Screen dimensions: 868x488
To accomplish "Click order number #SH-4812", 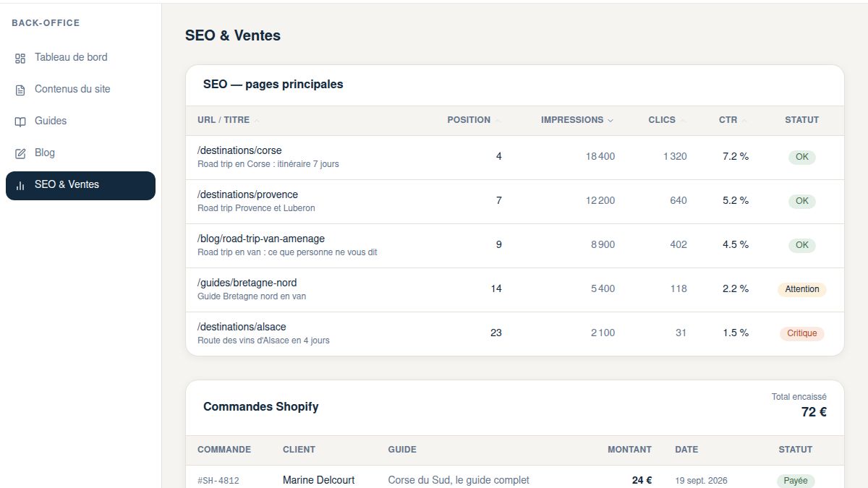I will click(x=218, y=481).
